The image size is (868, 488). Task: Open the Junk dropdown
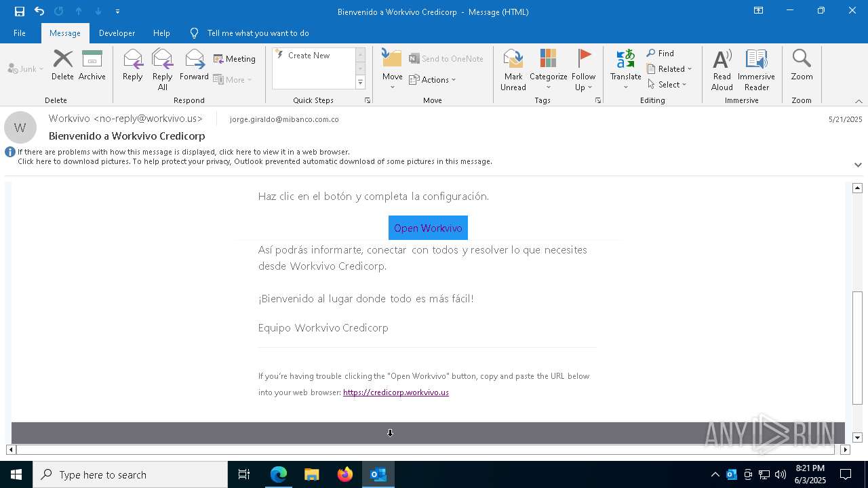26,68
